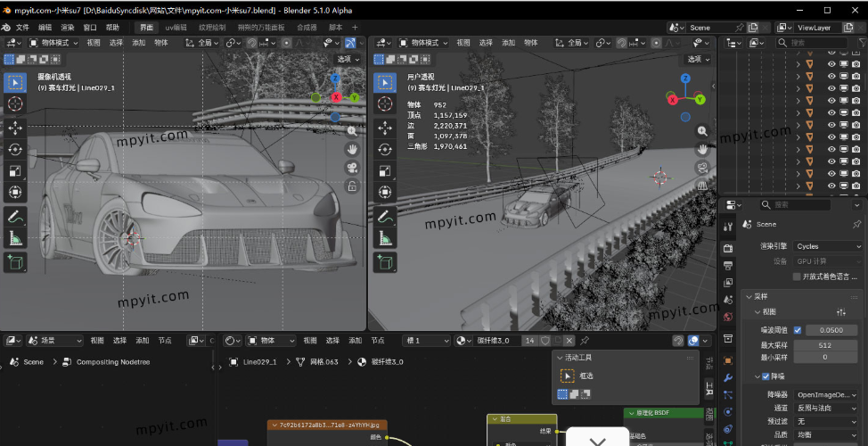Click the 添加 menu in shader editor header
Image resolution: width=868 pixels, height=446 pixels.
coord(355,341)
